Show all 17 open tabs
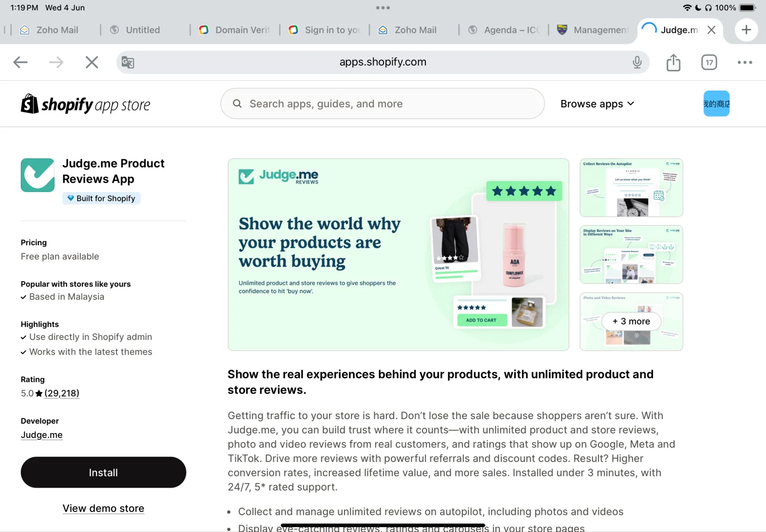This screenshot has height=532, width=766. pyautogui.click(x=709, y=63)
